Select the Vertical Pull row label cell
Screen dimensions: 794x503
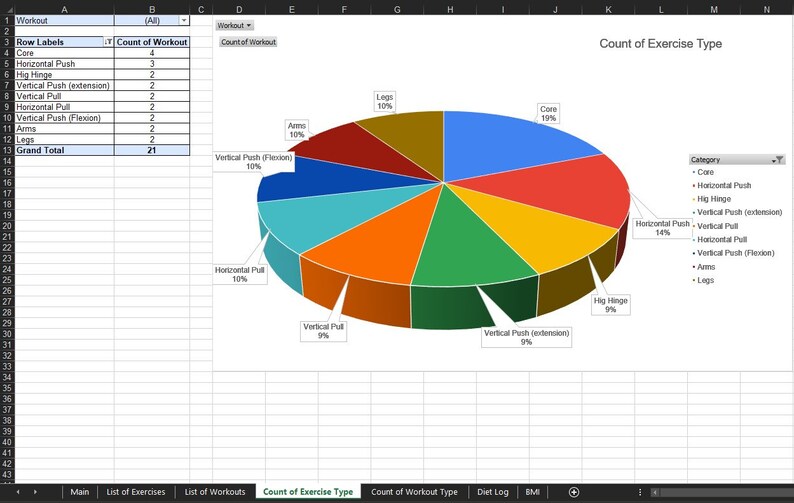64,96
